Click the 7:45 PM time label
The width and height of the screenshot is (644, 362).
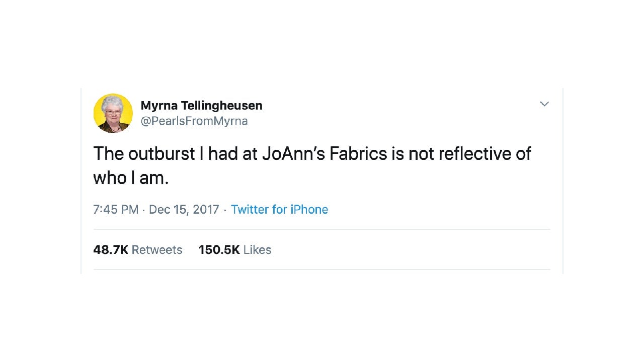pyautogui.click(x=116, y=210)
